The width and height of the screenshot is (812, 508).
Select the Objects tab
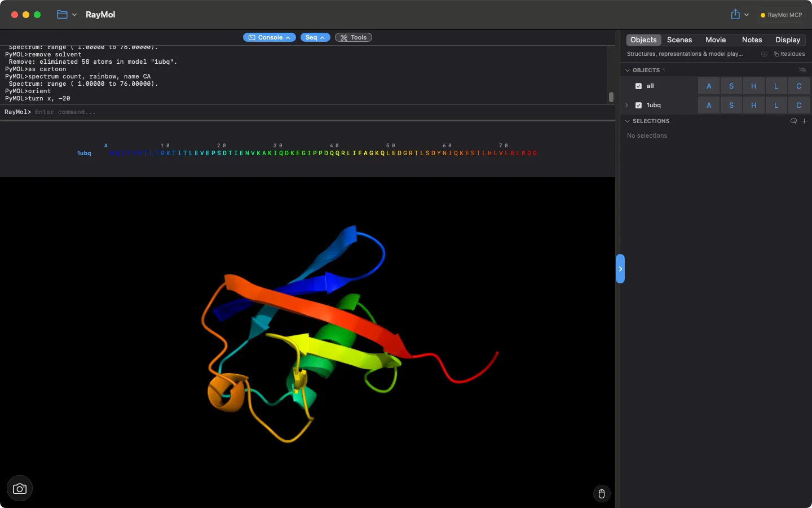coord(643,40)
